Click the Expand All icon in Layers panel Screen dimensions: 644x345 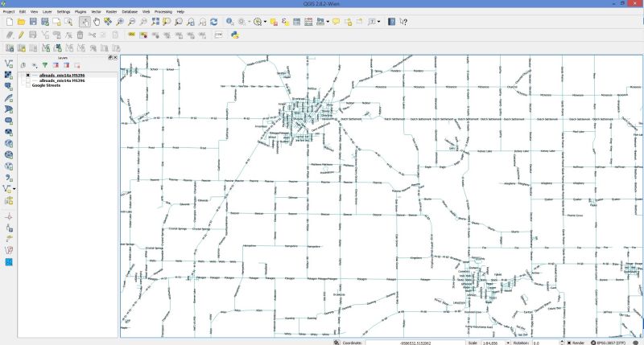click(x=56, y=65)
